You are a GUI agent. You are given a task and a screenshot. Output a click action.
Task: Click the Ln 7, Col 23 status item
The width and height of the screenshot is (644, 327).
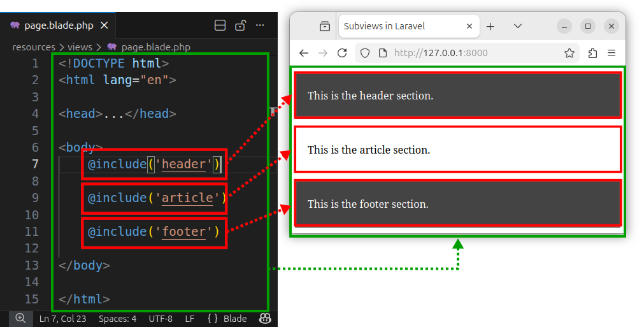[63, 319]
